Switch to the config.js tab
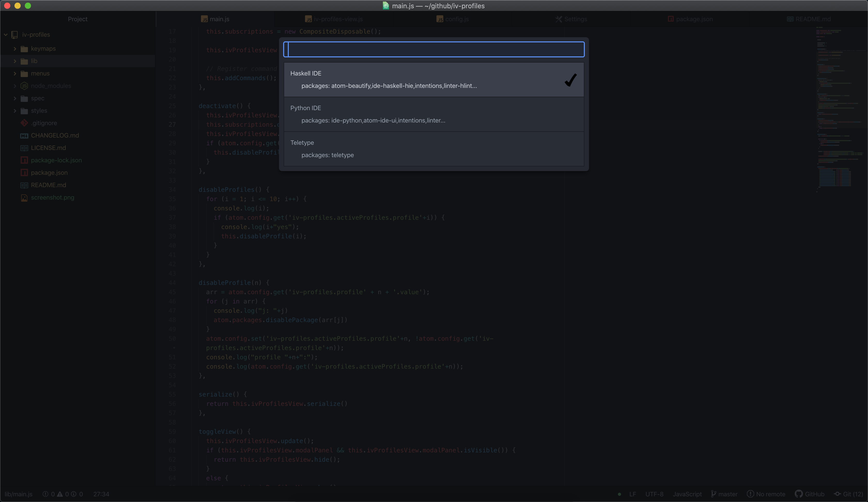This screenshot has height=502, width=868. tap(452, 19)
